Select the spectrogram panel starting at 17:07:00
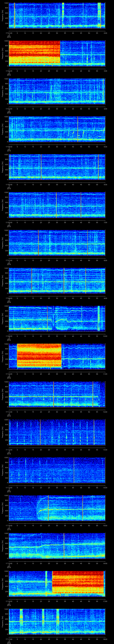 point(57,243)
